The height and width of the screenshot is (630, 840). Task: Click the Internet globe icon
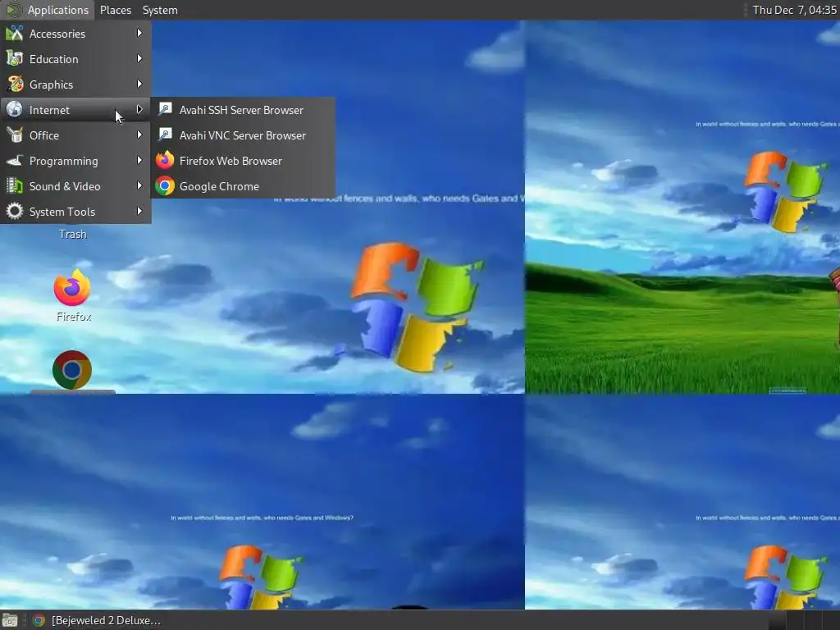15,109
